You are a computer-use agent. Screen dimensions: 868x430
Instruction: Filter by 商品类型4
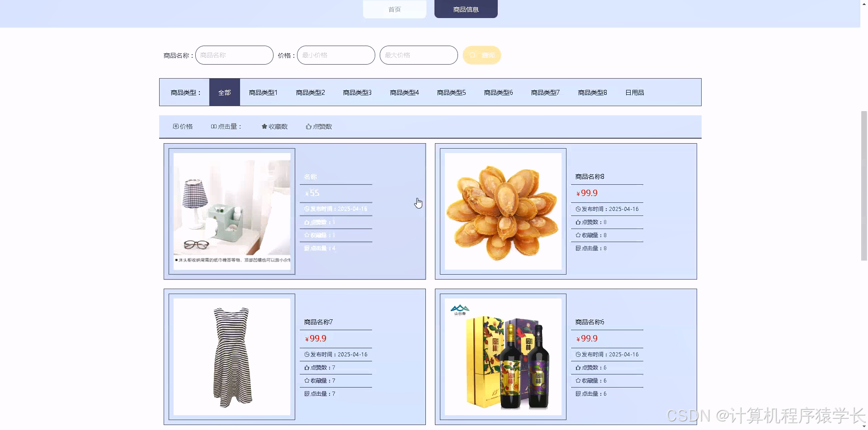[x=404, y=93]
